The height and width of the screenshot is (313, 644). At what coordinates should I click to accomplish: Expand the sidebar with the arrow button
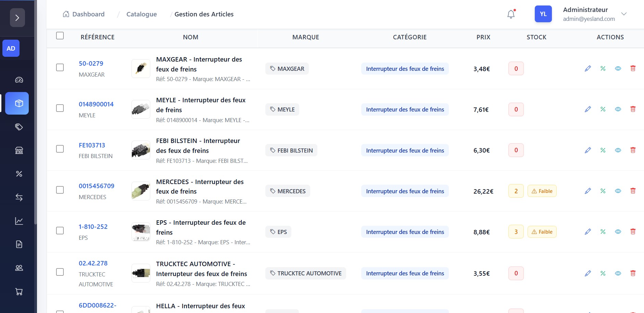17,18
